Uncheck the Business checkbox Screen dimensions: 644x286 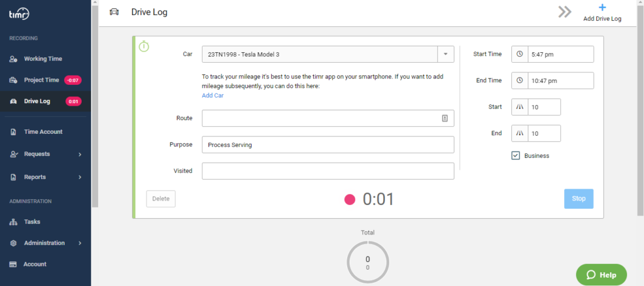click(516, 155)
